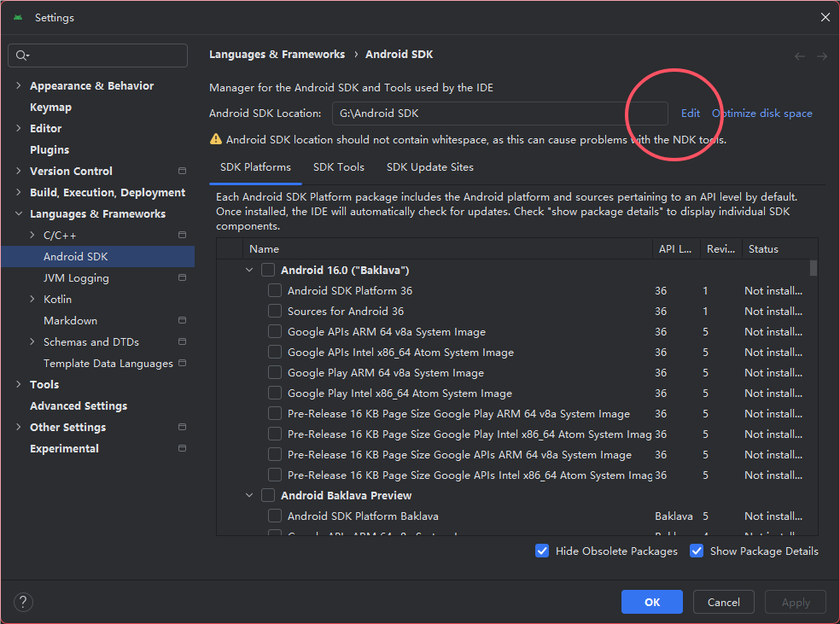Open Markdown settings
The image size is (840, 624).
pos(70,320)
